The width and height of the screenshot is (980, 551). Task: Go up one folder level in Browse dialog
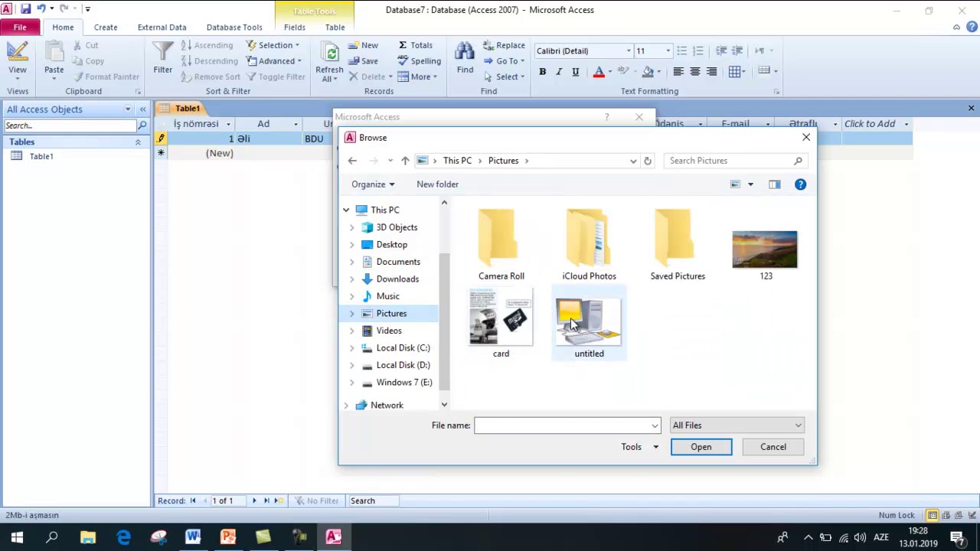(x=405, y=161)
